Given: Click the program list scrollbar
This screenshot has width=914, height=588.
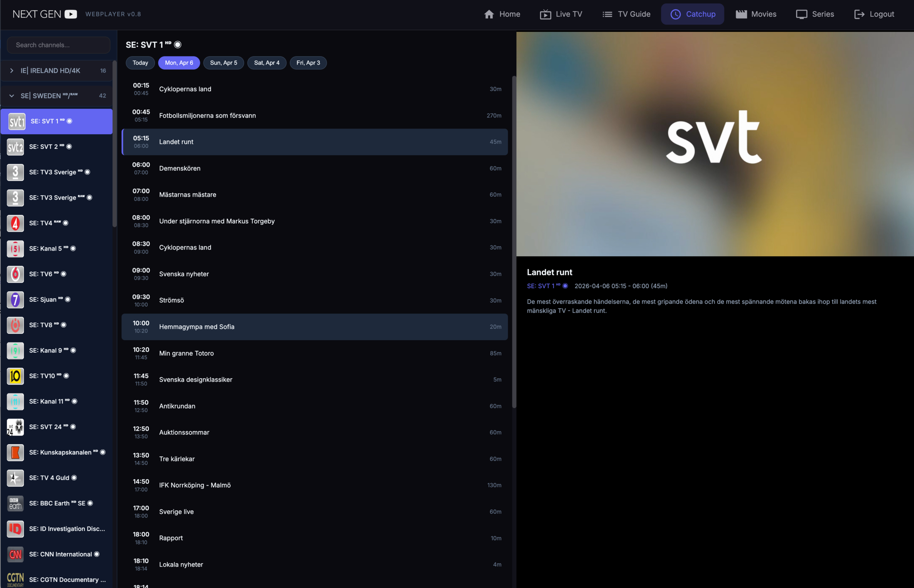Looking at the screenshot, I should 514,242.
